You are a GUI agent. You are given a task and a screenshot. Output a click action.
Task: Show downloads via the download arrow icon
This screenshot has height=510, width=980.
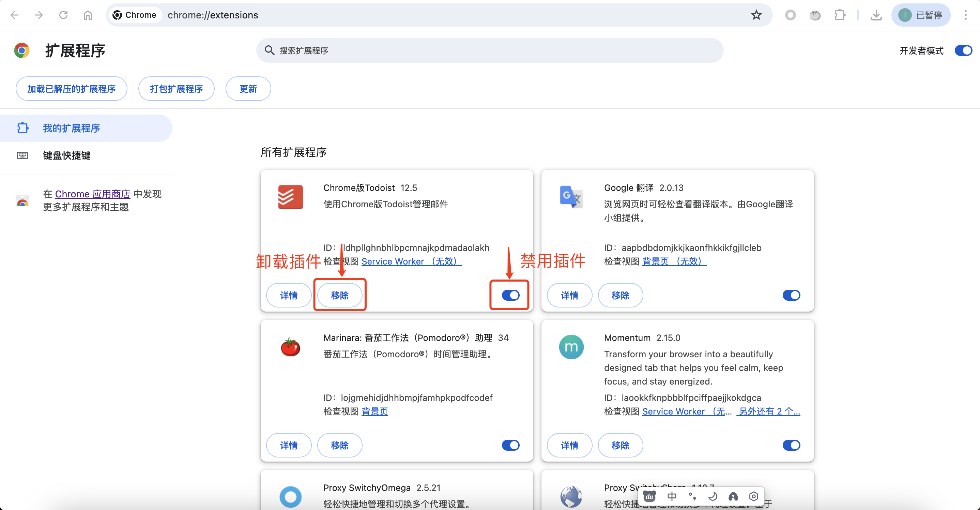coord(876,15)
